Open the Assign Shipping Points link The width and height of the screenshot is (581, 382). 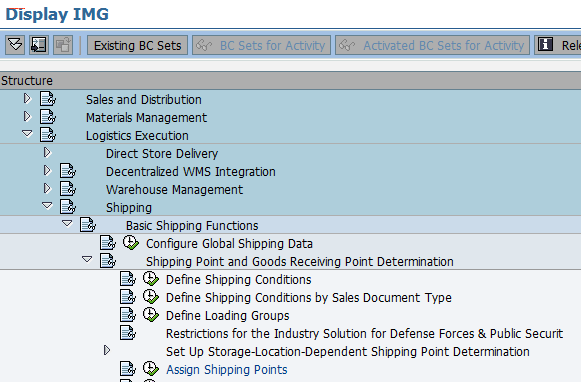226,370
